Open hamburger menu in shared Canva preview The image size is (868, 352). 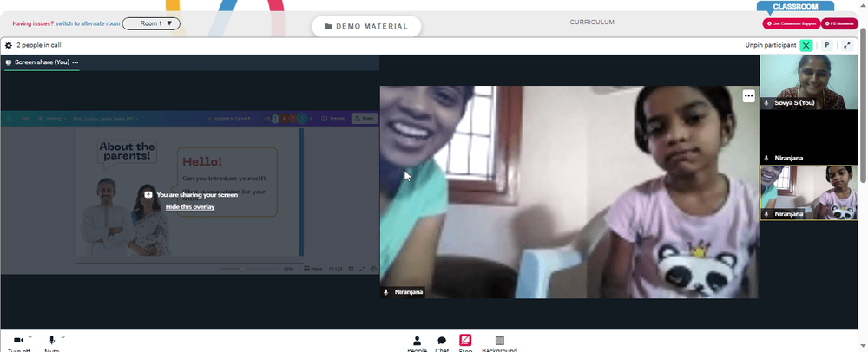9,118
